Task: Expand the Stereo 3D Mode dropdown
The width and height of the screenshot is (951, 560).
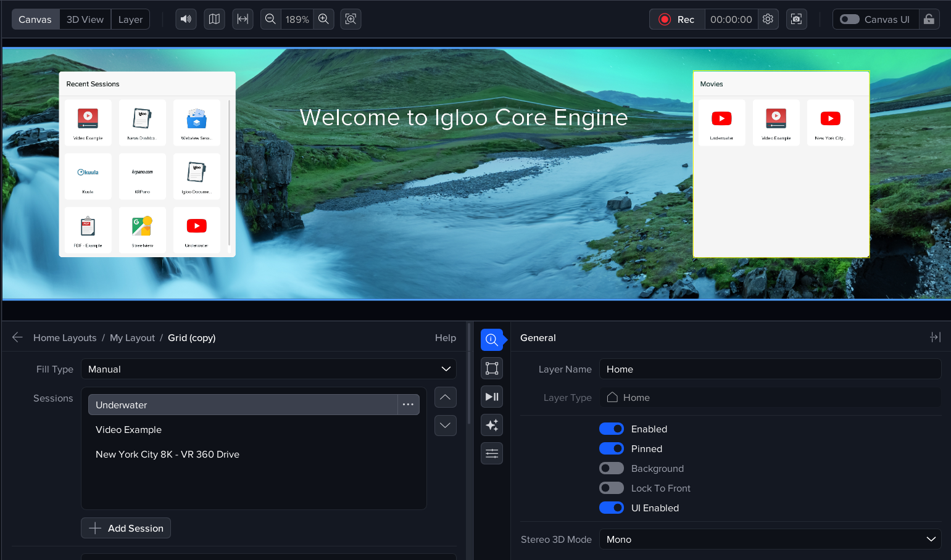Action: click(770, 539)
